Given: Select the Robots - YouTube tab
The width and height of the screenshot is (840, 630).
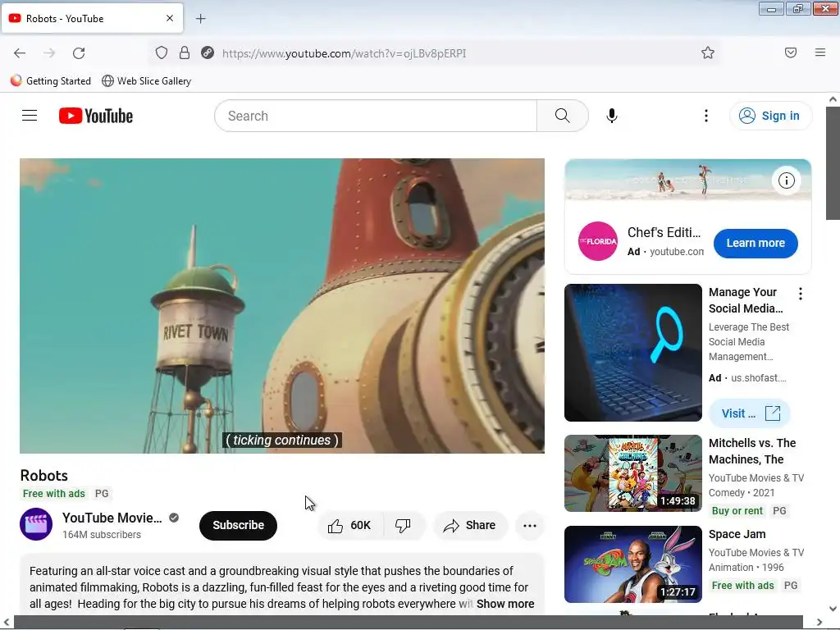Looking at the screenshot, I should pyautogui.click(x=92, y=18).
